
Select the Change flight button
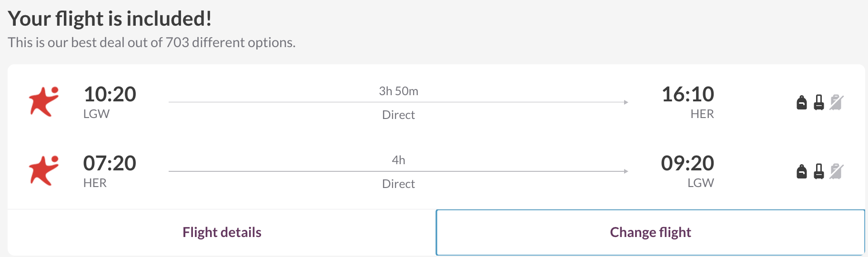point(650,232)
